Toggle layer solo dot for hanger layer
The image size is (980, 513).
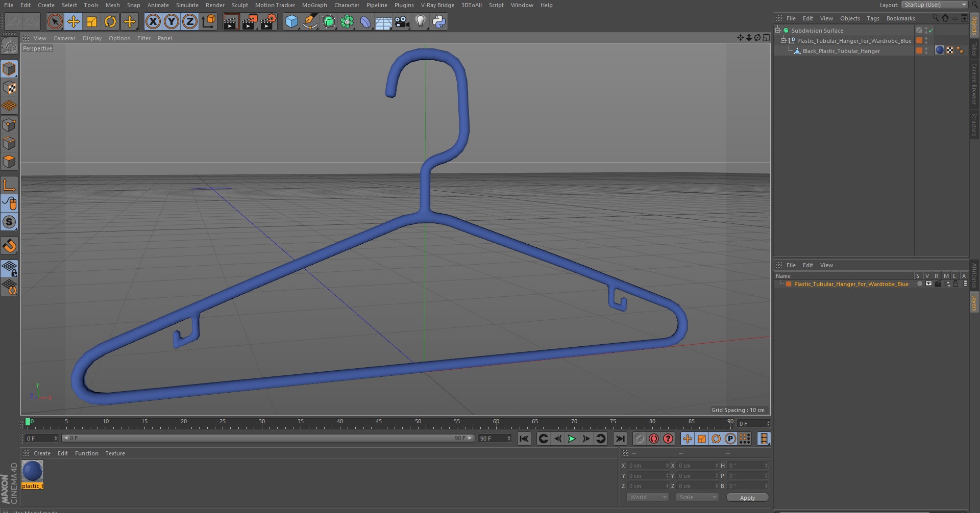click(x=919, y=284)
